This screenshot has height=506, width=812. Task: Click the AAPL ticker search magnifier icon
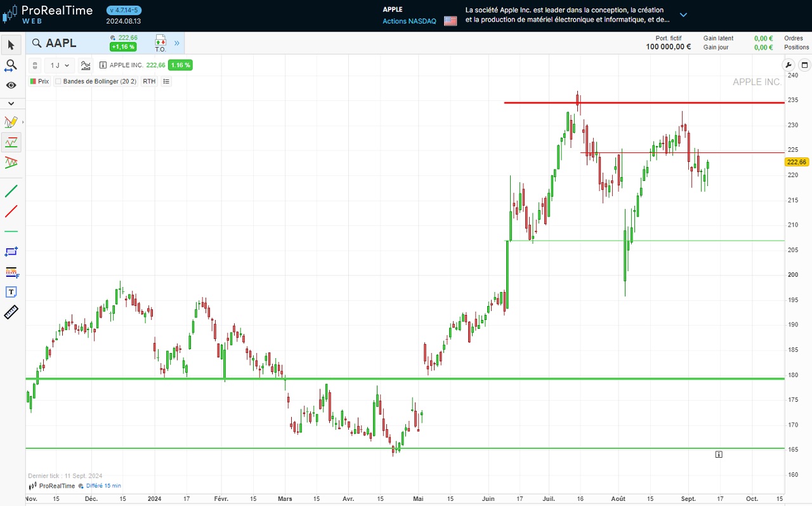37,43
